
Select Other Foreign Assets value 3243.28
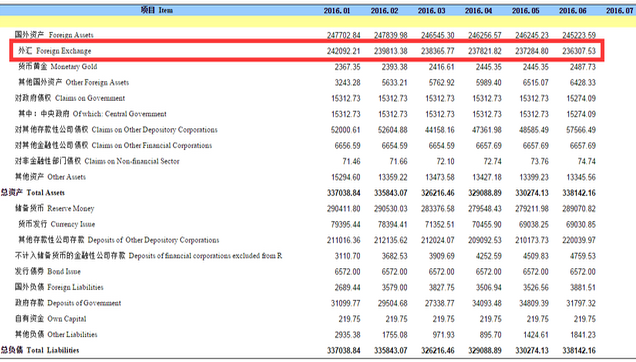(347, 83)
